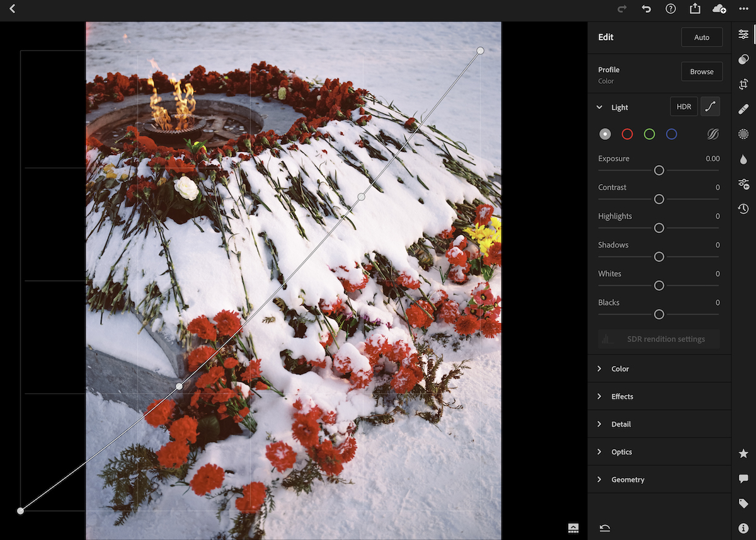Screen dimensions: 756x540
Task: Select the blue channel on the tone curve
Action: 671,134
